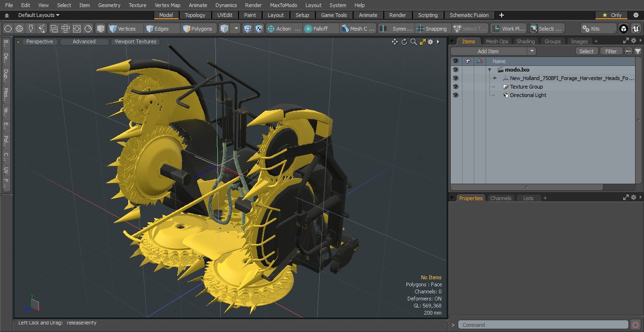644x332 pixels.
Task: Click the viewport move-pan icon
Action: point(395,42)
